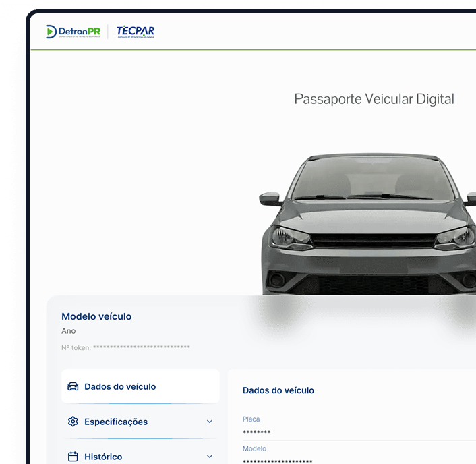The height and width of the screenshot is (464, 476).
Task: Click the gear icon beside Especificações
Action: pos(73,422)
